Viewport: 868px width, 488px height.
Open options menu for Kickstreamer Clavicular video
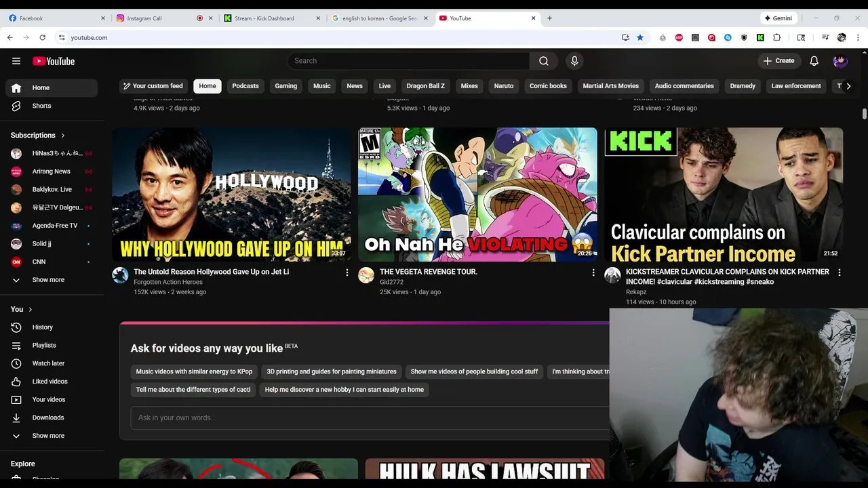840,272
